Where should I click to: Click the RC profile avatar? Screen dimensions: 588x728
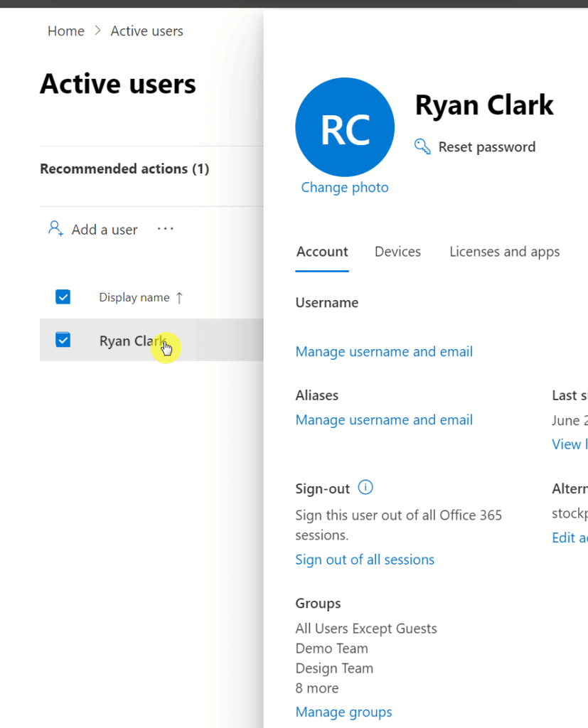click(x=345, y=127)
